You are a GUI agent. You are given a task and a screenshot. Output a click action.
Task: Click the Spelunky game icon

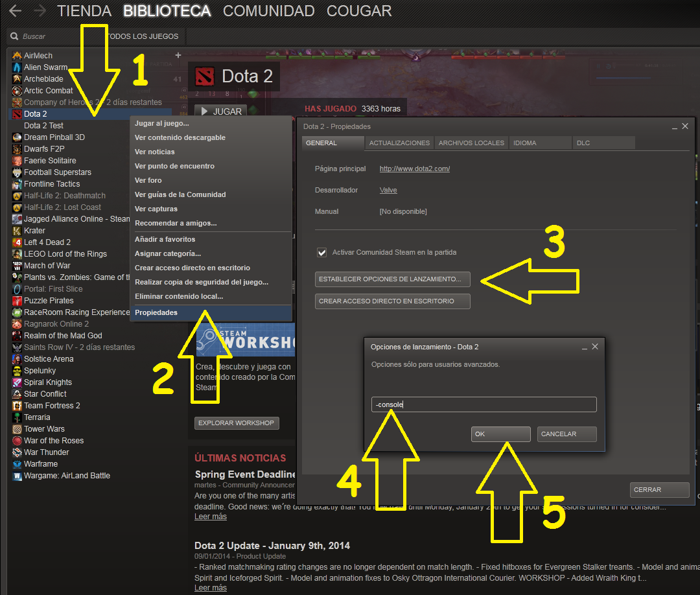[17, 371]
